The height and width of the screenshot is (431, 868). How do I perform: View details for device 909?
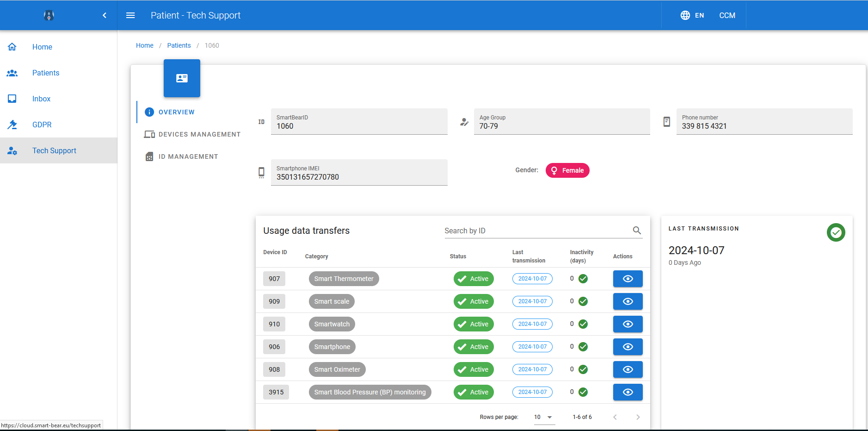pyautogui.click(x=628, y=301)
